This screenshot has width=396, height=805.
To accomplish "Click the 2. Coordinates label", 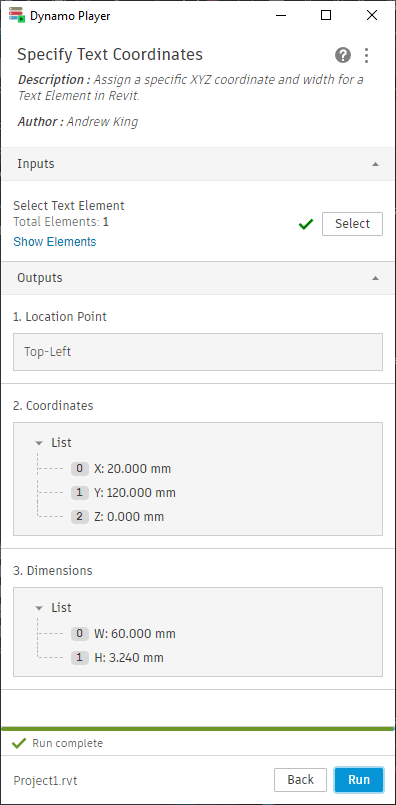I will [x=53, y=406].
